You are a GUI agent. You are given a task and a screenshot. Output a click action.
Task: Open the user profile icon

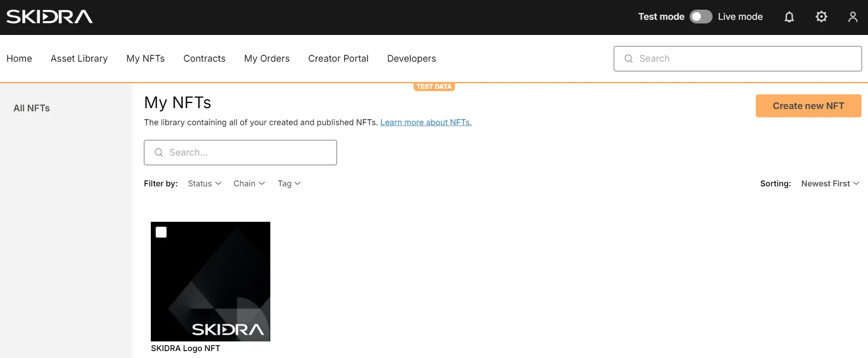(853, 17)
